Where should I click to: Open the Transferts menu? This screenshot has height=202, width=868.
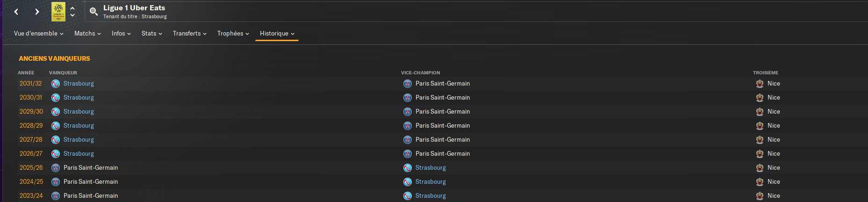click(x=189, y=34)
